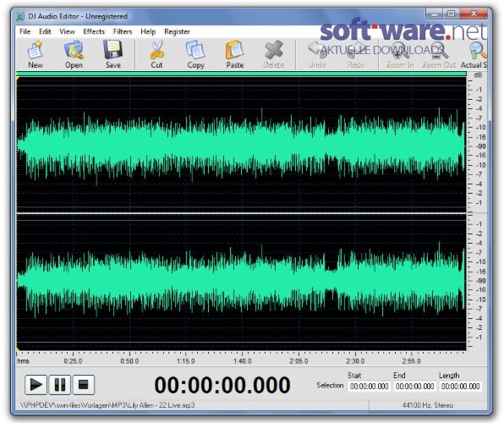Maximize the DJ Audio Editor window
This screenshot has height=423, width=504.
(451, 14)
